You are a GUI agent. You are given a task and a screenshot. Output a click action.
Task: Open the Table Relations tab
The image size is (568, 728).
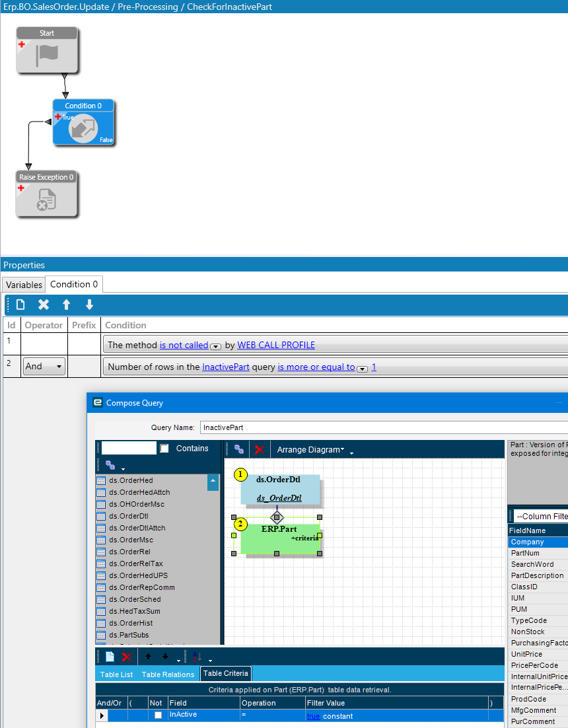(x=168, y=674)
